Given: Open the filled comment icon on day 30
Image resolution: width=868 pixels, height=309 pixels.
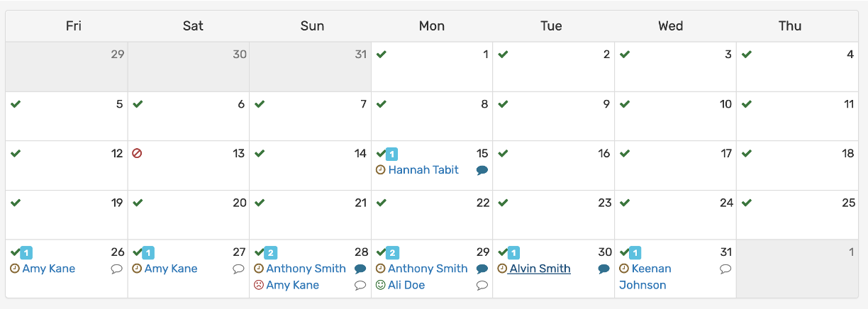Looking at the screenshot, I should [x=604, y=269].
